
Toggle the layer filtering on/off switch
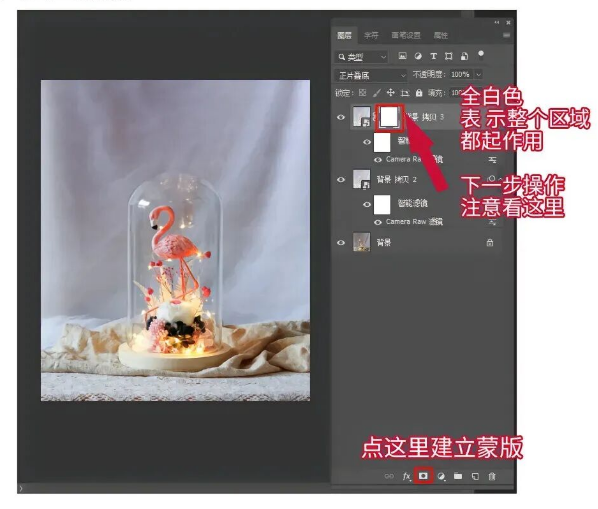[481, 54]
